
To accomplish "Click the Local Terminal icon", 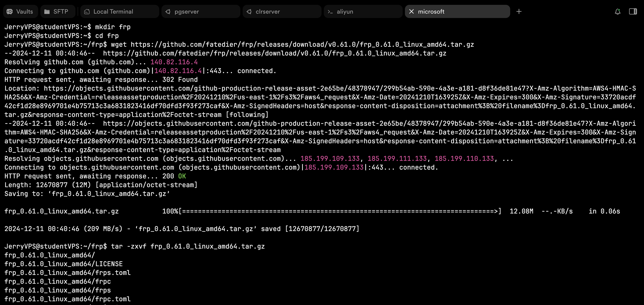I will point(87,11).
